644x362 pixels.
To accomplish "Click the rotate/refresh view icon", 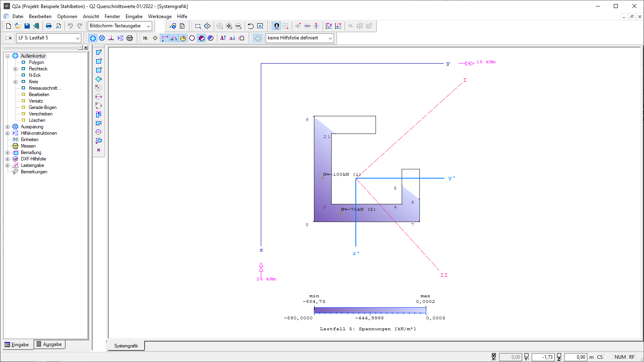I will (251, 26).
